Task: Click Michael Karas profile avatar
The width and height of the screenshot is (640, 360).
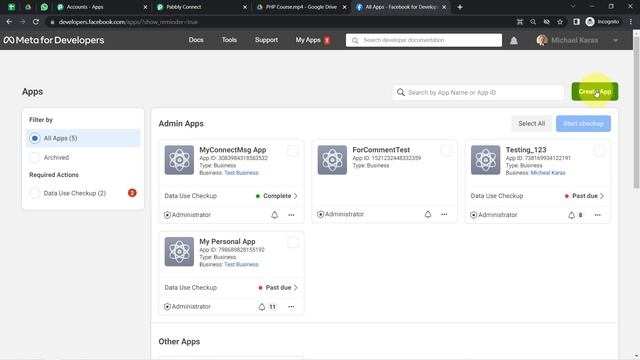Action: (542, 40)
